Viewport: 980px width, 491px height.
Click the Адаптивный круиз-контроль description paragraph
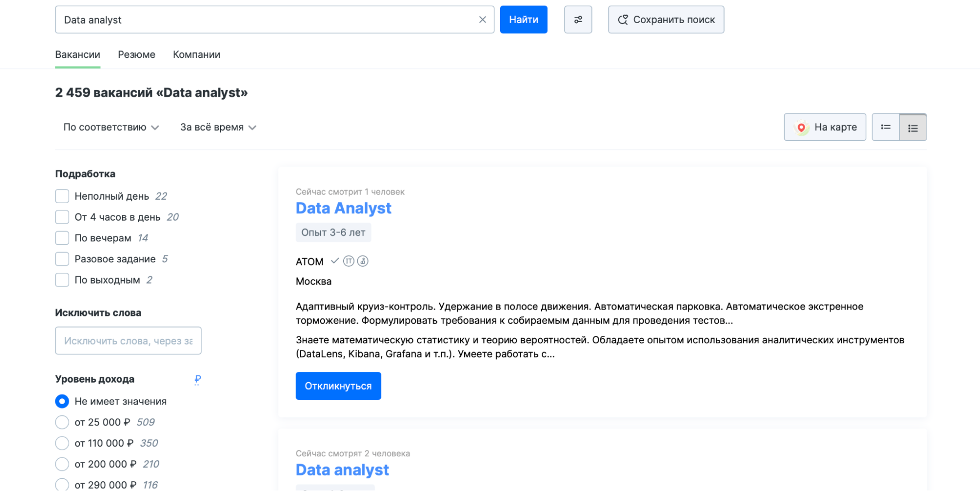coord(579,313)
